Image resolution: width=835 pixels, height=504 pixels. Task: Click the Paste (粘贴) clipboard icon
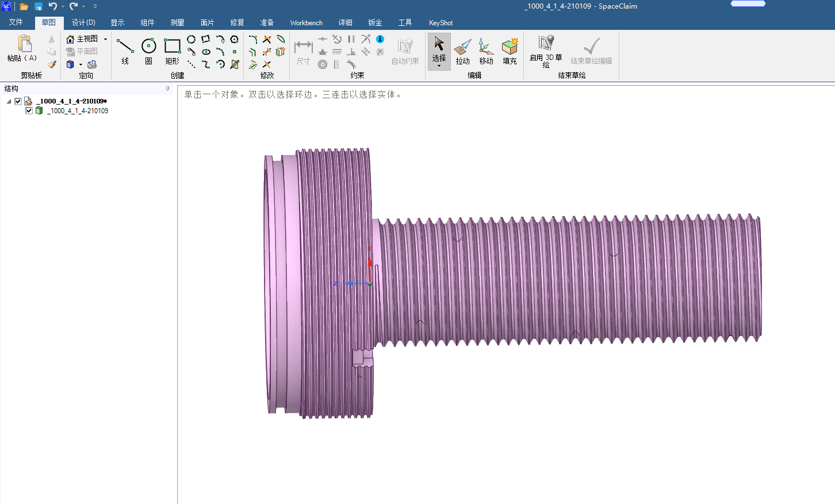coord(24,45)
